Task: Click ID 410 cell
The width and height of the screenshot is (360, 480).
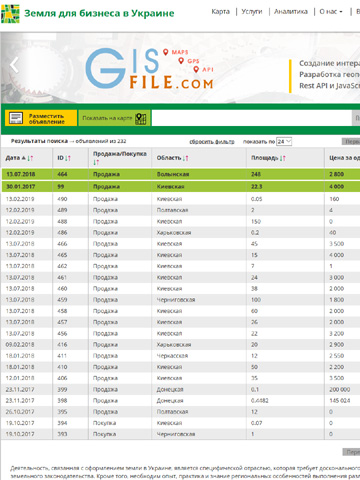Action: point(62,367)
